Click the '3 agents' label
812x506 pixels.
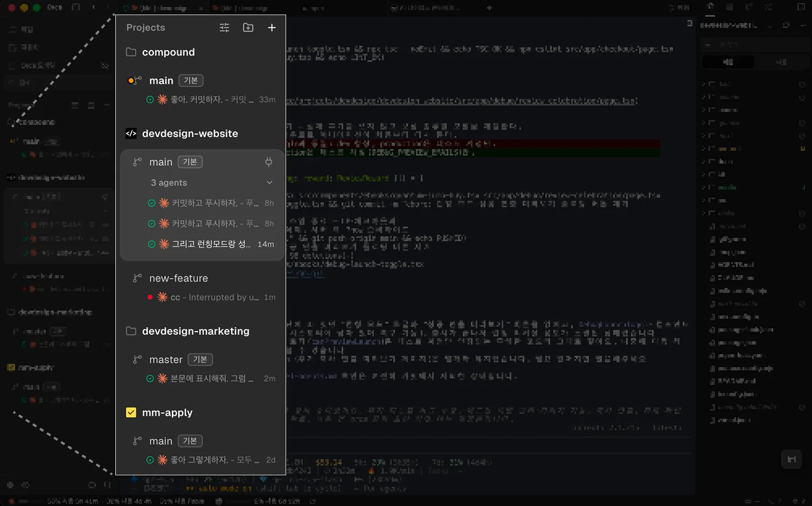(x=169, y=182)
